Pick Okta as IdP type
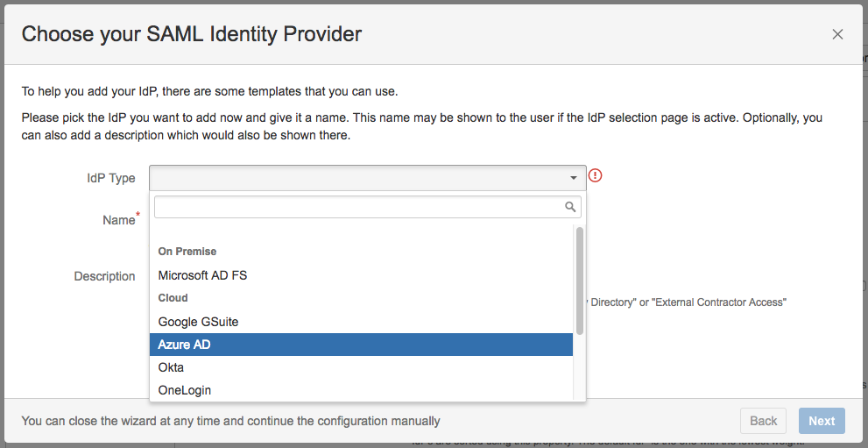Viewport: 868px width, 448px height. click(x=361, y=367)
